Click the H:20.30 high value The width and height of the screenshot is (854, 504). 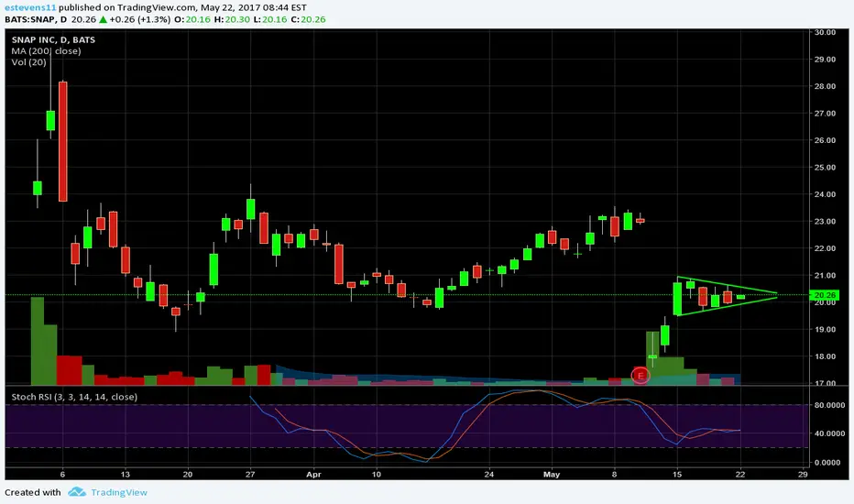click(232, 19)
